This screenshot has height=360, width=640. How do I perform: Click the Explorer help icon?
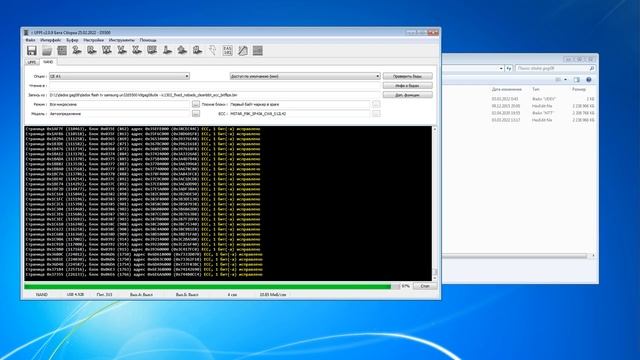589,80
